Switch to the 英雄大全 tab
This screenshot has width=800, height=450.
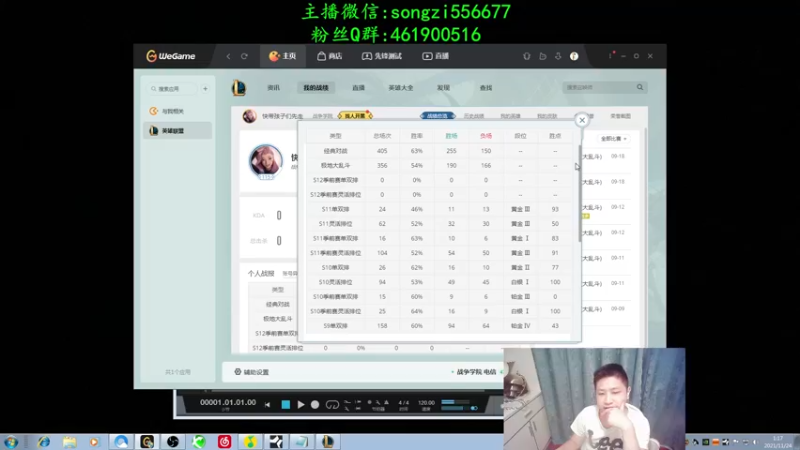tap(401, 88)
